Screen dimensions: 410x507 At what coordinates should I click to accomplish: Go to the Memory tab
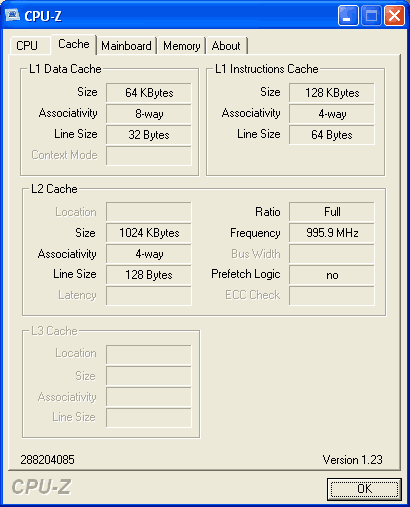point(182,46)
